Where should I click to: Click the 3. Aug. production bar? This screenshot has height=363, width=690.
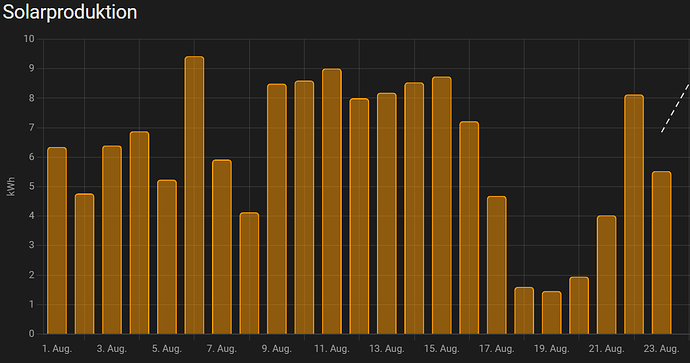coord(112,240)
